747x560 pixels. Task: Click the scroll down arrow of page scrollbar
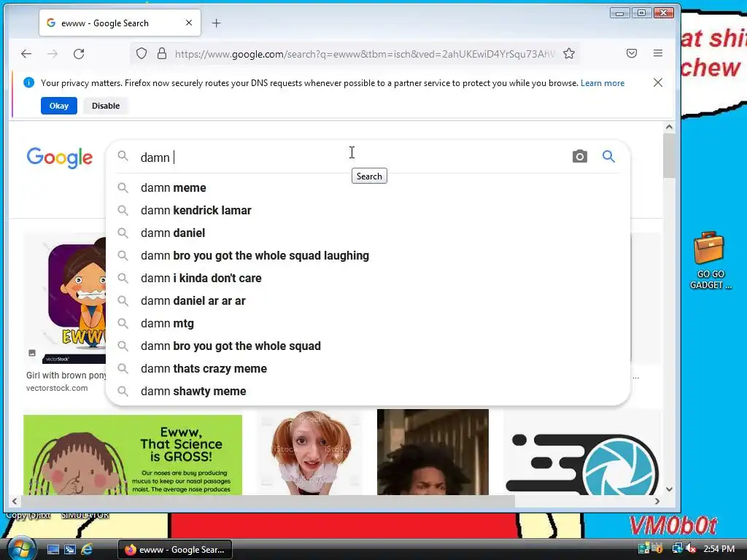pos(669,489)
